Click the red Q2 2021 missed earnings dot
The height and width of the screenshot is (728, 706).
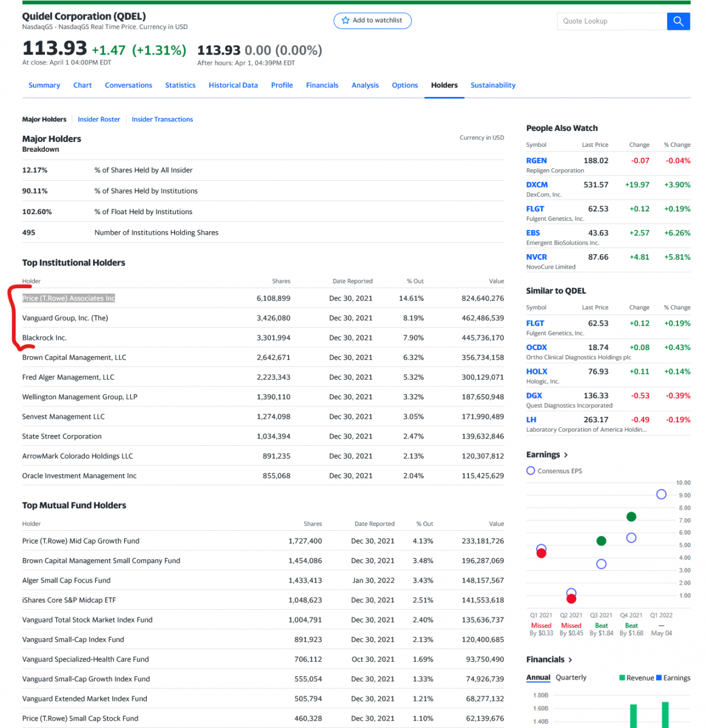(571, 599)
